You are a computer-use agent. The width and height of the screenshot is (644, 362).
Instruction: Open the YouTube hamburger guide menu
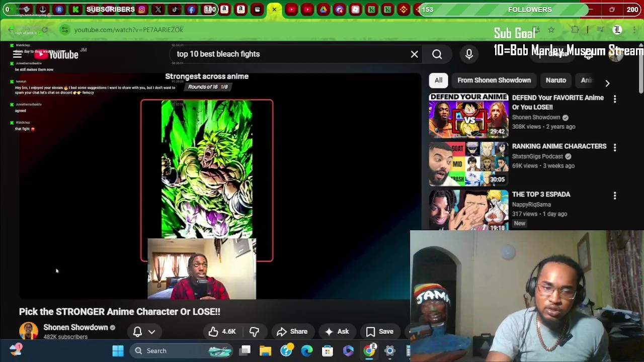(x=17, y=54)
